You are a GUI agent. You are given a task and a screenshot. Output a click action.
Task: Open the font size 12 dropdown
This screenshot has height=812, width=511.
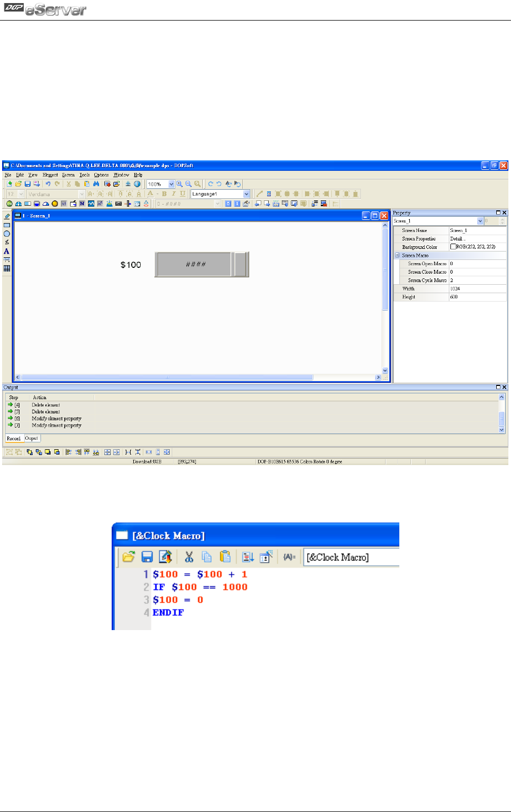[x=22, y=194]
